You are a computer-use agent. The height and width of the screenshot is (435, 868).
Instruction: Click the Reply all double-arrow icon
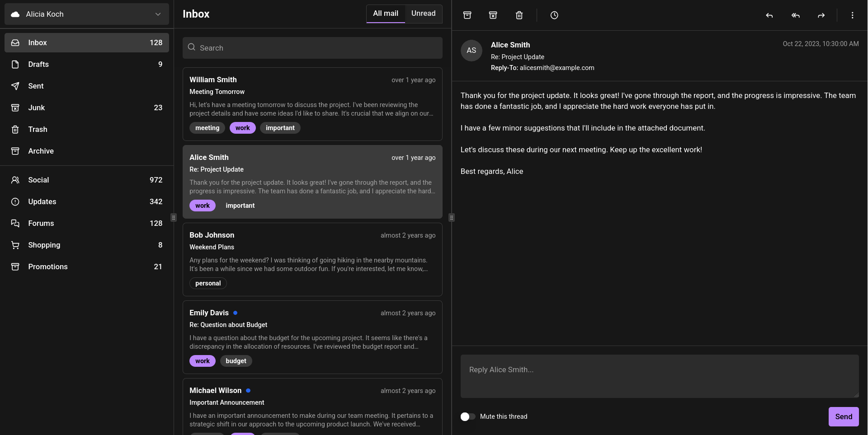(x=796, y=15)
